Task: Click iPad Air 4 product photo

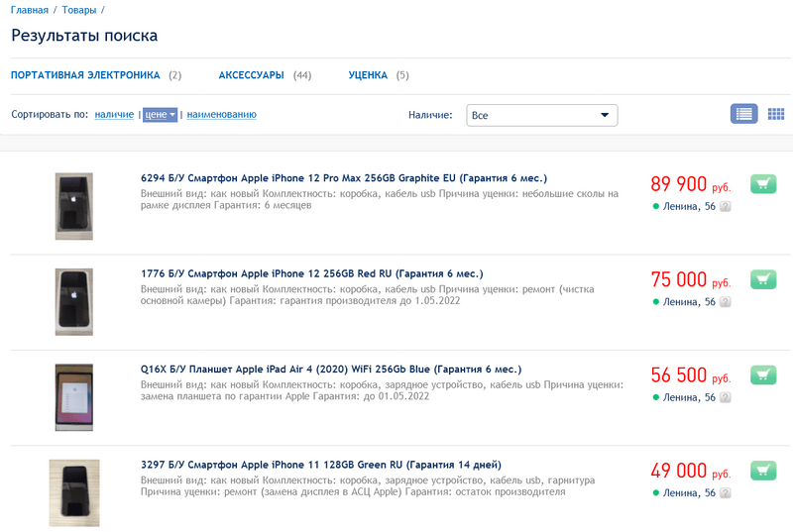Action: (x=73, y=397)
